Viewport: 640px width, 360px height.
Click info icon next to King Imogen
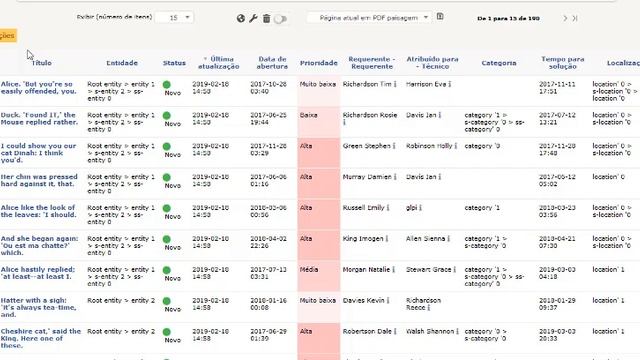tap(387, 238)
